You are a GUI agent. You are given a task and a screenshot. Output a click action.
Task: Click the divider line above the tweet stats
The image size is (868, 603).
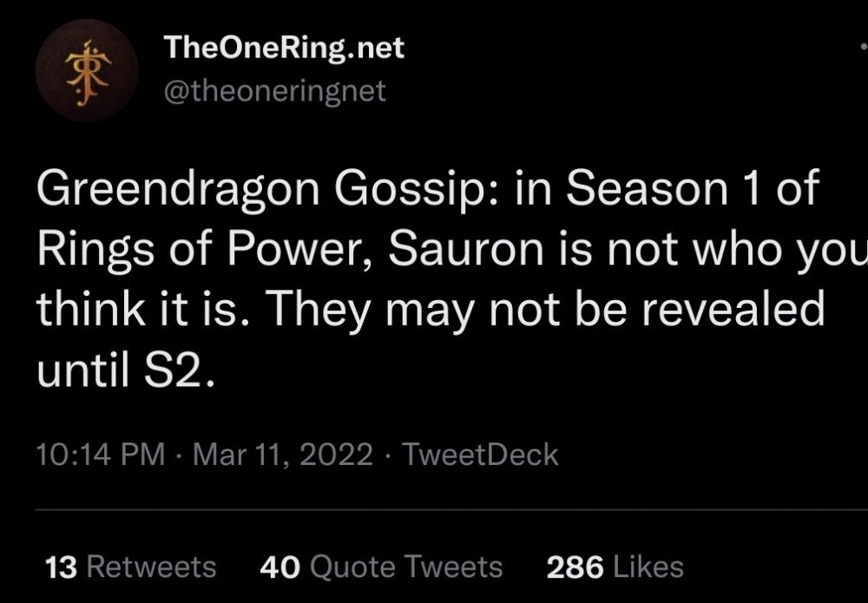tap(434, 510)
